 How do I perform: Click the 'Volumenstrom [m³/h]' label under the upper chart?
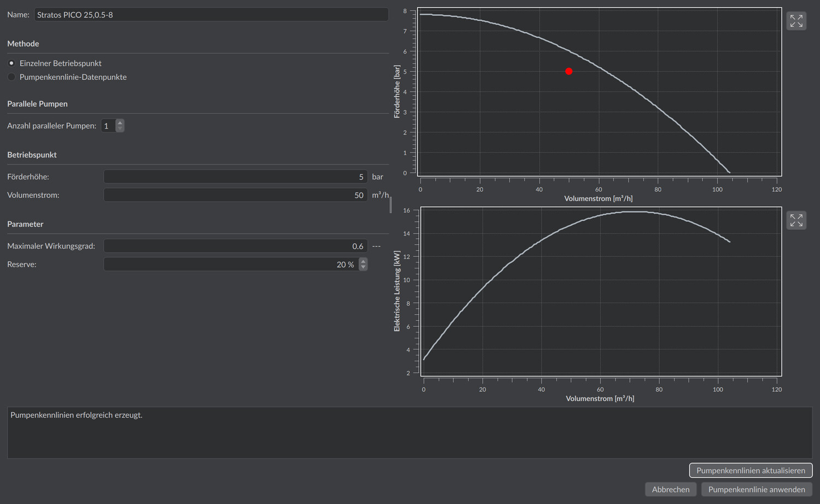pyautogui.click(x=598, y=198)
